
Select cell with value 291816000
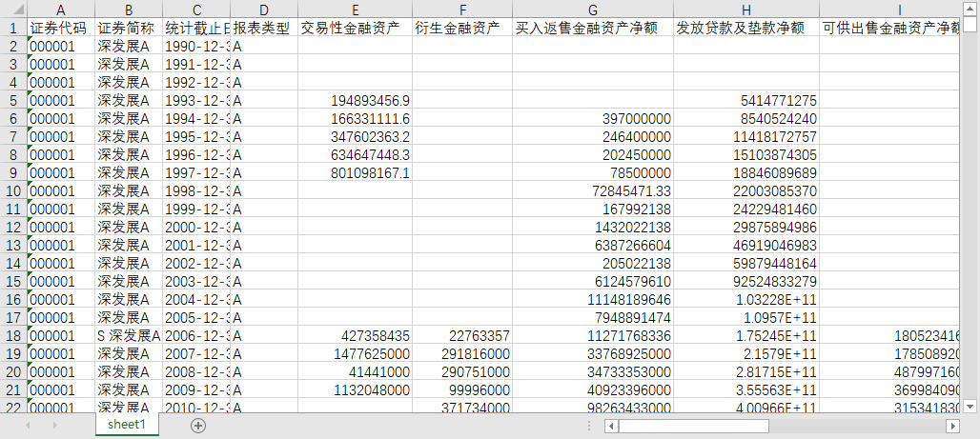[462, 353]
